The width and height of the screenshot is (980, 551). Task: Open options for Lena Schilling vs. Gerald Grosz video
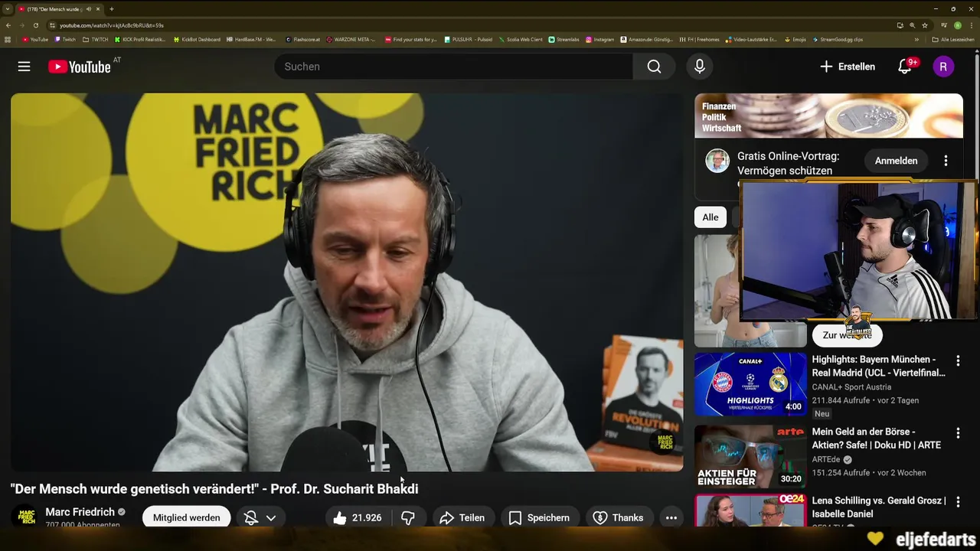pos(957,502)
